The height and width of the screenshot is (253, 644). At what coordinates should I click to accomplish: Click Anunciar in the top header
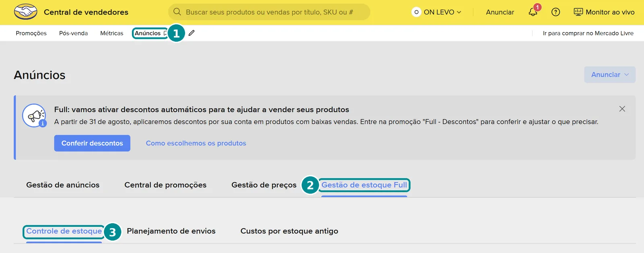click(500, 12)
